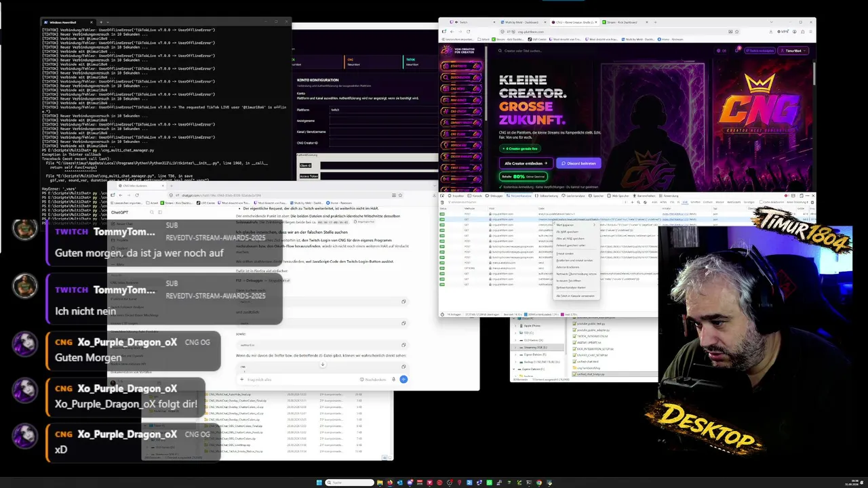Collapse the ChatGPT sidebar with the panel icon
868x488 pixels.
click(161, 212)
